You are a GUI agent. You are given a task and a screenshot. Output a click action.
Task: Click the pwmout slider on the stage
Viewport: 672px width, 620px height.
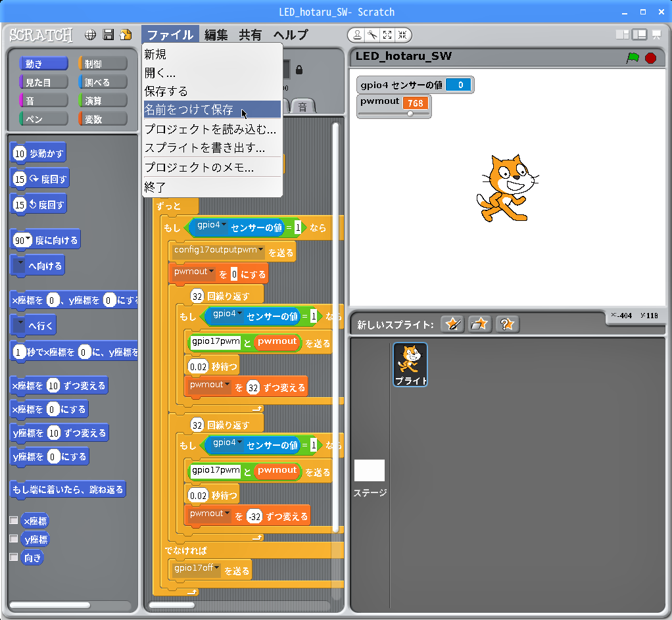pos(394,114)
